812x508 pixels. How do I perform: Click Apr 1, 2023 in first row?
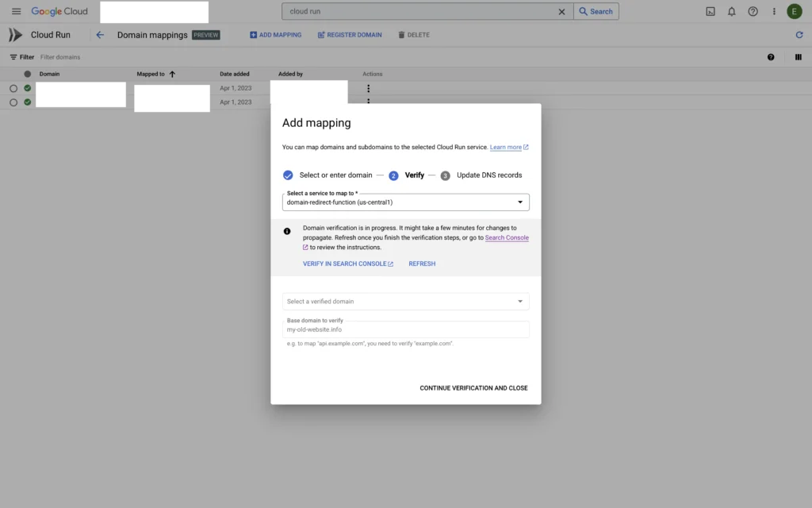point(236,88)
